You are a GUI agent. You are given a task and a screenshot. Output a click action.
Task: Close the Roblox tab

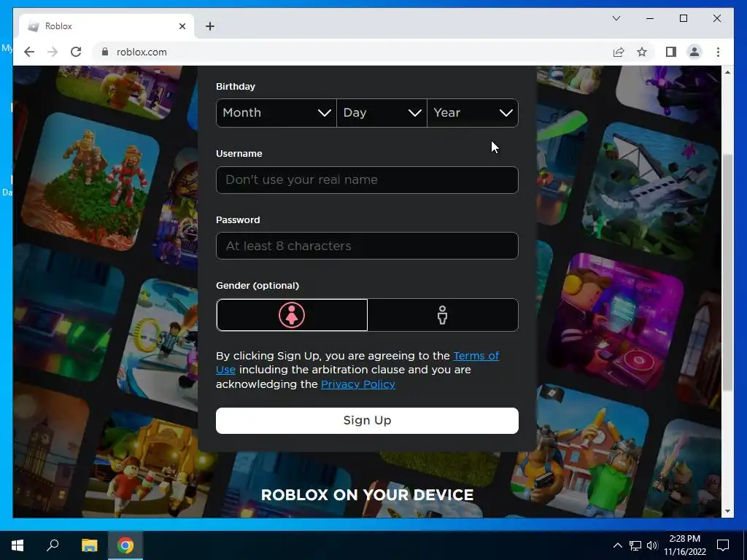click(x=182, y=26)
